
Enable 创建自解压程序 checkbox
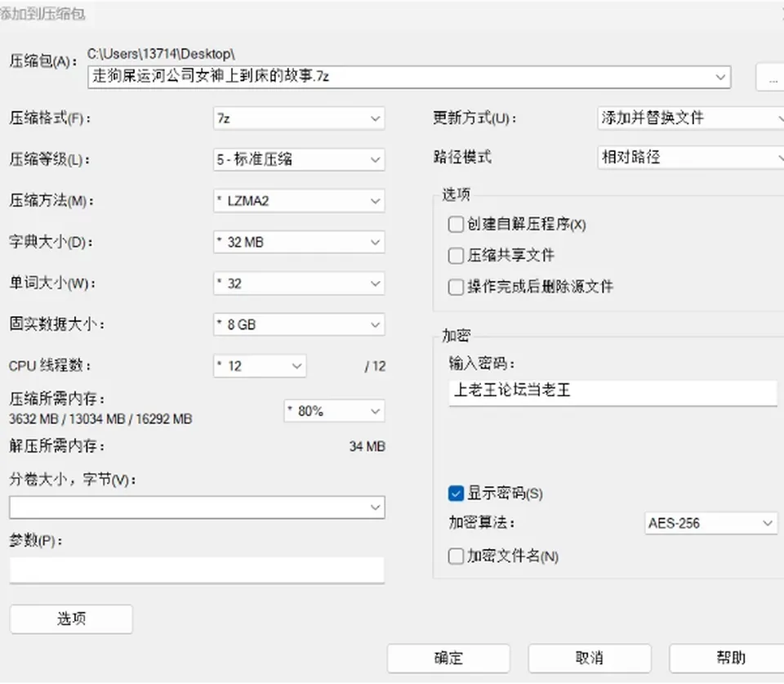click(x=456, y=224)
